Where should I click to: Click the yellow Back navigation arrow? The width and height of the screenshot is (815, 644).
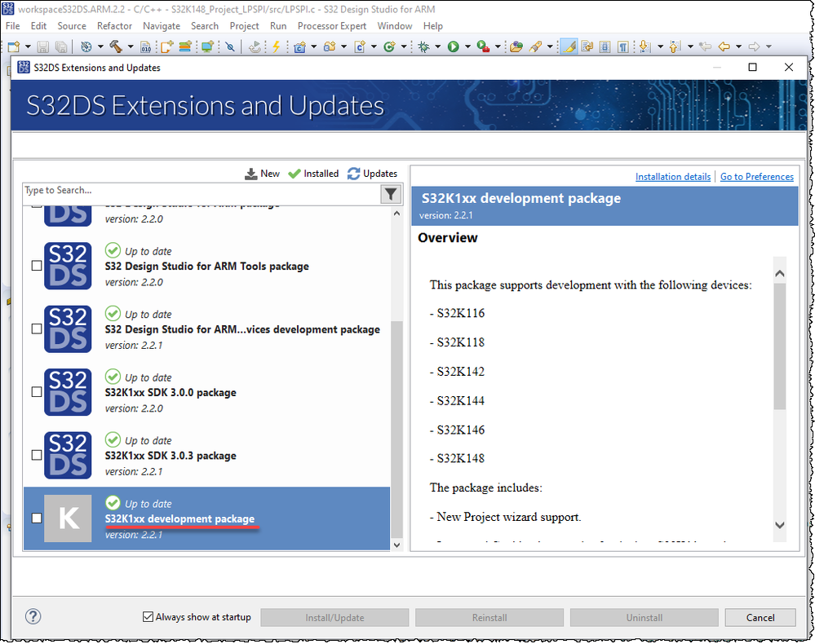click(x=724, y=46)
